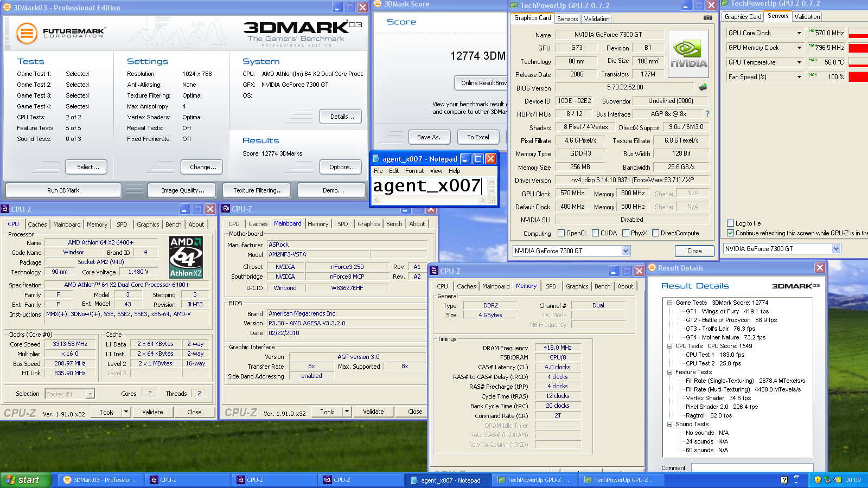Click the 3DMark03 window title bar icon
Image resolution: width=868 pixels, height=488 pixels.
coord(8,8)
